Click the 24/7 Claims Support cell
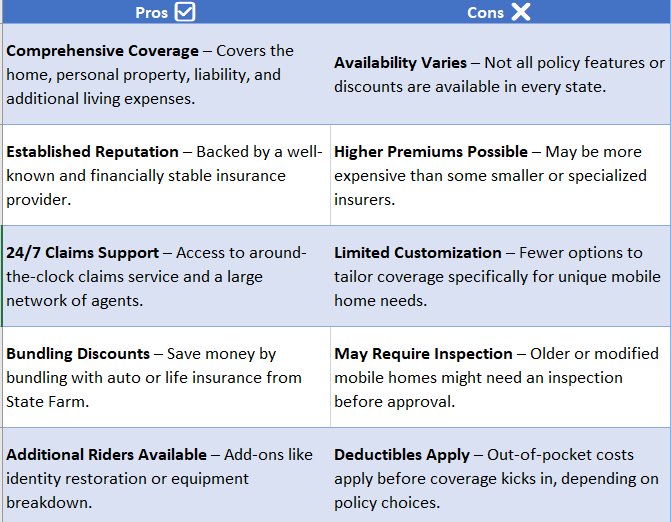The image size is (671, 522). coord(166,276)
